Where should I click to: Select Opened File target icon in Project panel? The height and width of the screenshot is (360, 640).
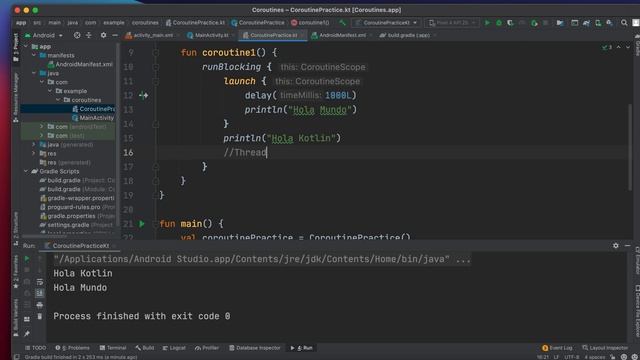tap(77, 36)
